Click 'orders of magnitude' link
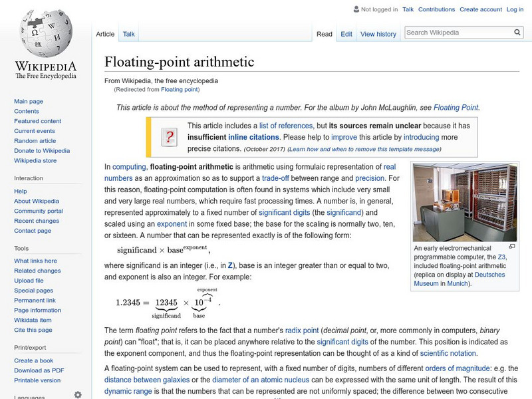 point(458,368)
